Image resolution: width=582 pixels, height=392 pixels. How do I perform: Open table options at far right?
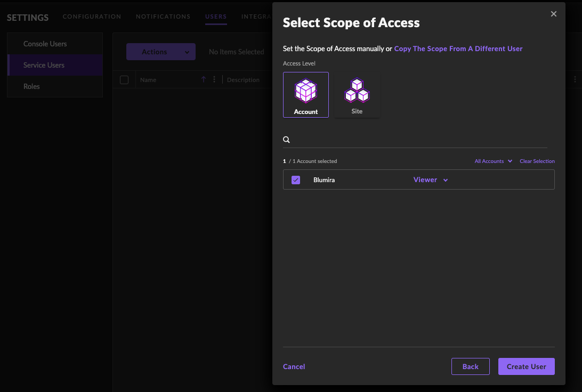(x=575, y=80)
